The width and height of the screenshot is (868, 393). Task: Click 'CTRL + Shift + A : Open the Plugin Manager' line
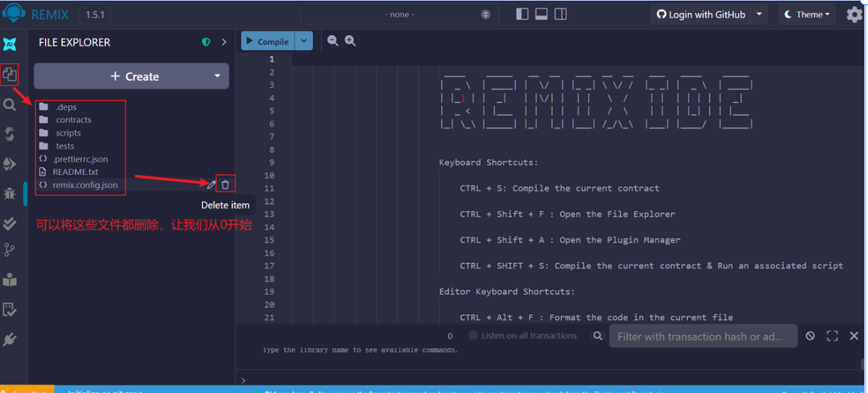point(570,240)
